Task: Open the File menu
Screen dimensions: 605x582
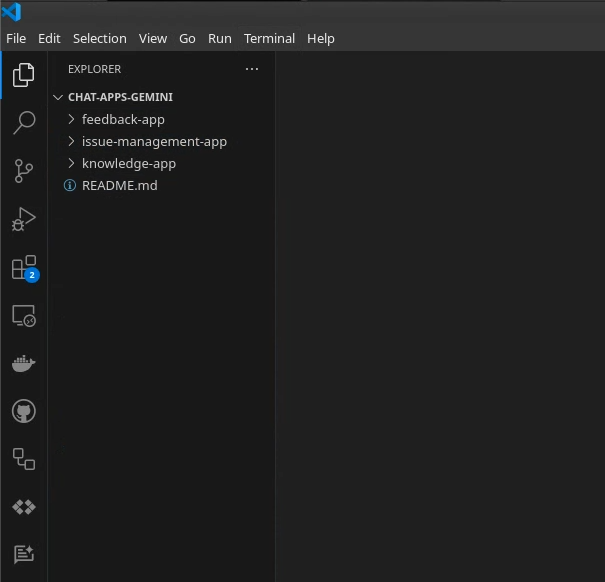Action: pos(16,38)
